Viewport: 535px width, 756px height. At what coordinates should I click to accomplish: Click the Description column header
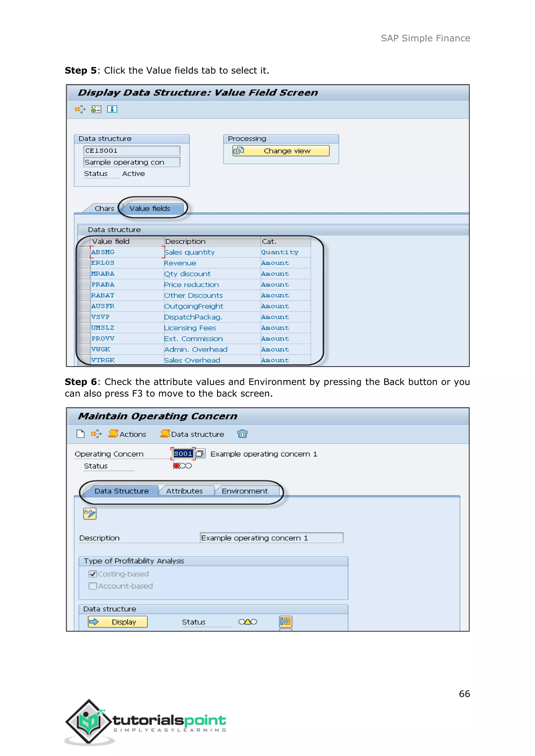pos(212,241)
